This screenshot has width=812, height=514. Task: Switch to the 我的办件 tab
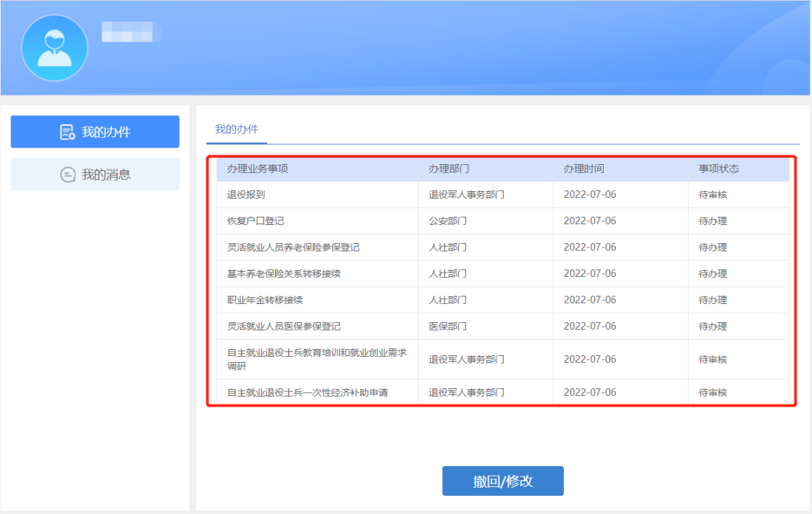point(236,129)
